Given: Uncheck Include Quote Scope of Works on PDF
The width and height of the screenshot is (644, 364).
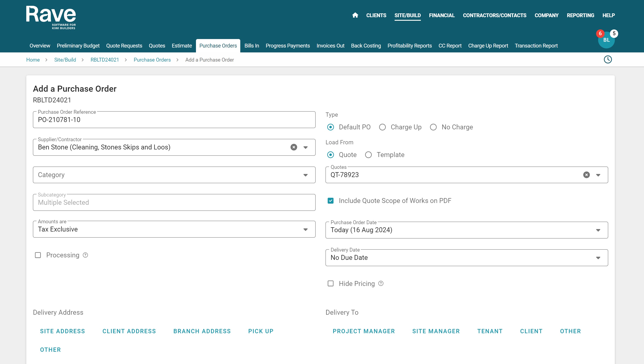Looking at the screenshot, I should (x=330, y=201).
